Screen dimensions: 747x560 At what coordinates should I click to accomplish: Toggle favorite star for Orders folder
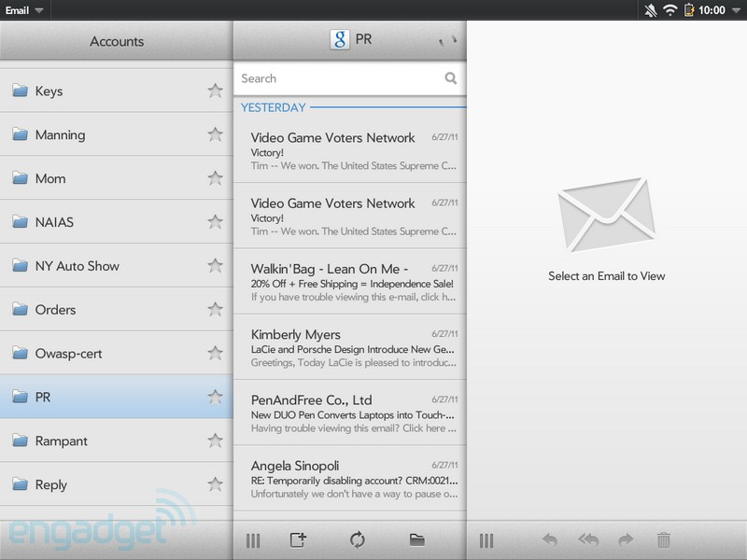pyautogui.click(x=216, y=309)
